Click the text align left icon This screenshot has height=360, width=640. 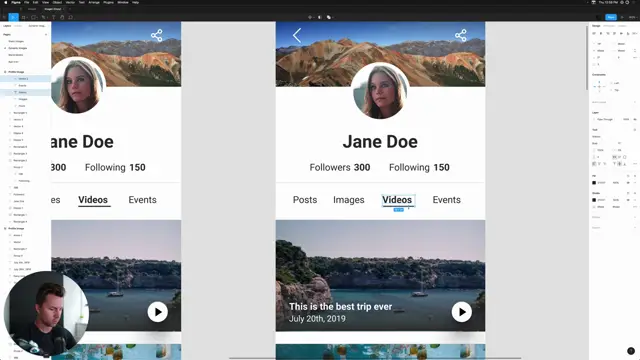point(594,164)
